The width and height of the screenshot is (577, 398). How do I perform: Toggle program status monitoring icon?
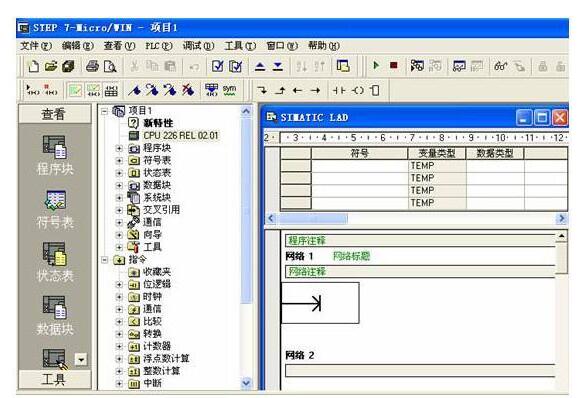click(x=417, y=66)
